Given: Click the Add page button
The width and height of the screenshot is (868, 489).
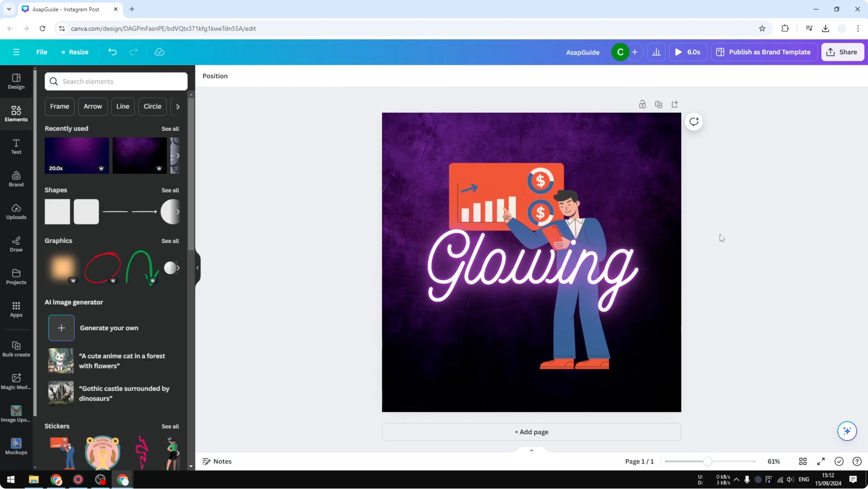Looking at the screenshot, I should tap(531, 432).
